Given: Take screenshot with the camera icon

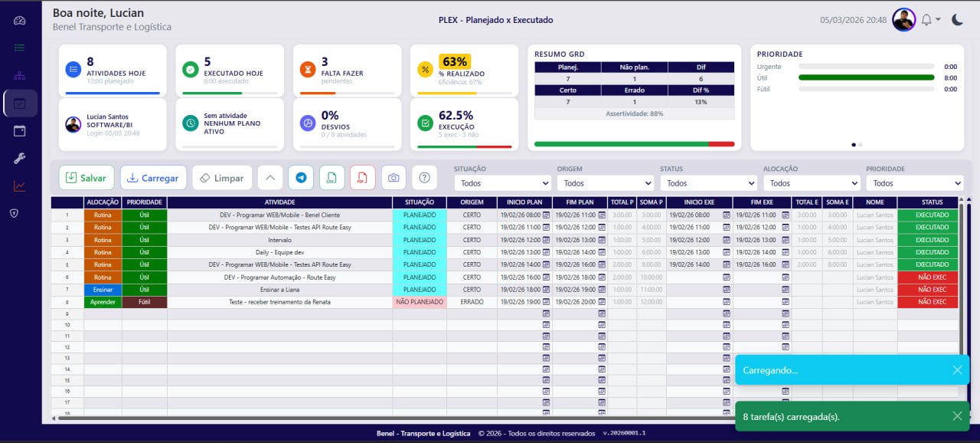Looking at the screenshot, I should 394,178.
